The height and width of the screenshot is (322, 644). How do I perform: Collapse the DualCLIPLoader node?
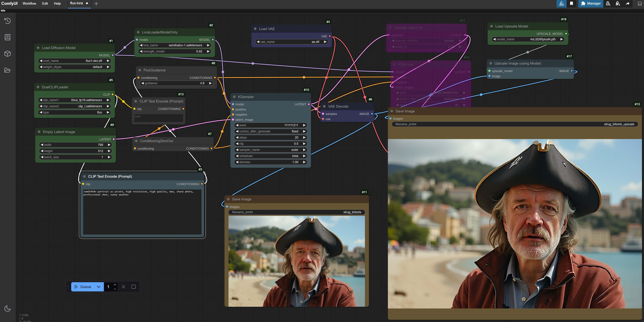pyautogui.click(x=38, y=87)
